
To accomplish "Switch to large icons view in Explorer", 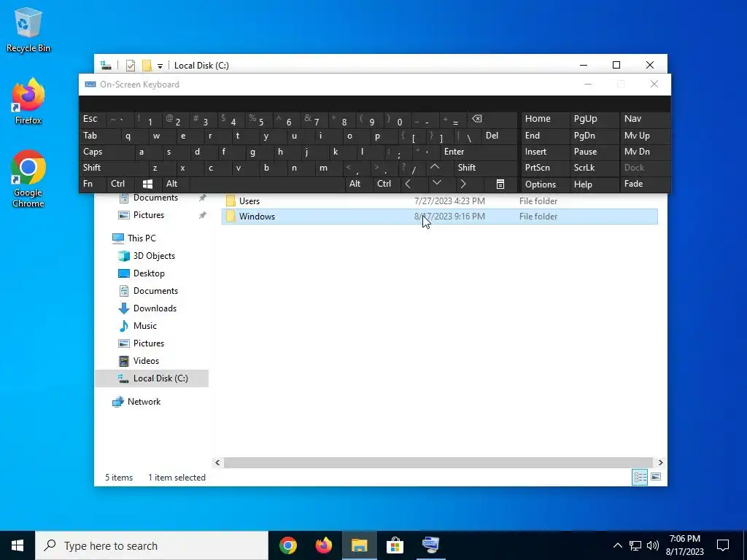I will tap(656, 477).
